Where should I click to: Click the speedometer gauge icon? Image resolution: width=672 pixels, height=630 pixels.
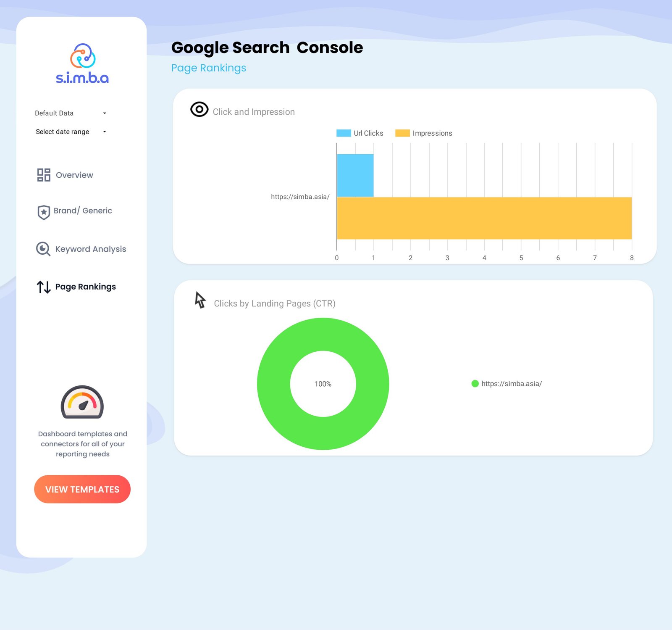tap(82, 402)
